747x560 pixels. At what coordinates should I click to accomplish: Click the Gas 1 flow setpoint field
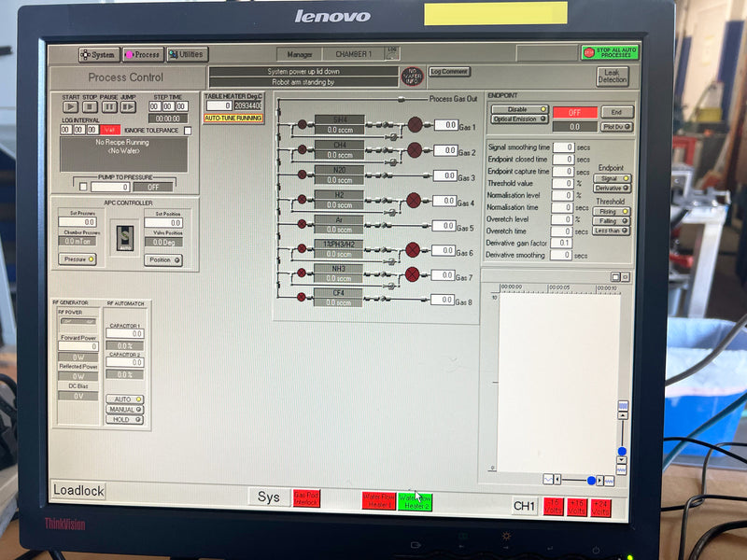point(446,125)
